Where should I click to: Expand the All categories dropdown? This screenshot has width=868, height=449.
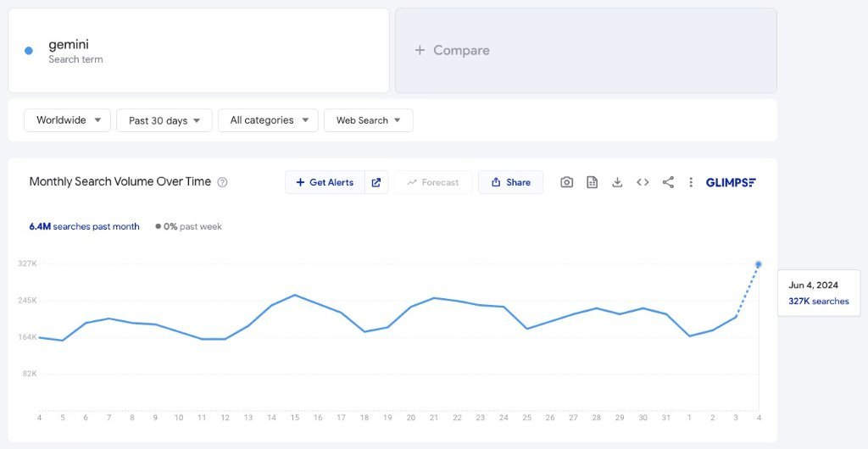point(268,120)
